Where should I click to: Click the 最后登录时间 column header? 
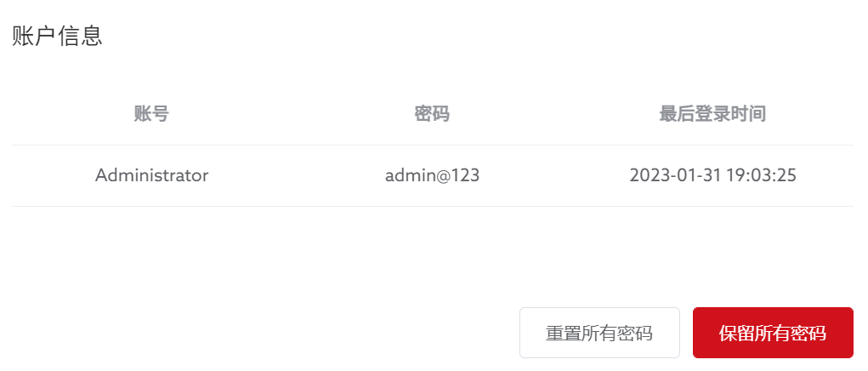tap(712, 114)
